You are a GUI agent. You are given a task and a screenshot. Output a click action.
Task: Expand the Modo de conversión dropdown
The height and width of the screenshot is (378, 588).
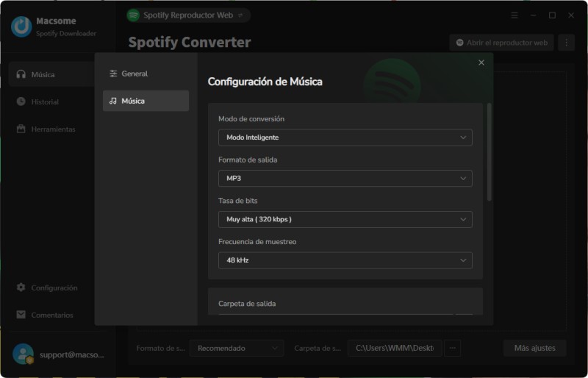point(345,138)
